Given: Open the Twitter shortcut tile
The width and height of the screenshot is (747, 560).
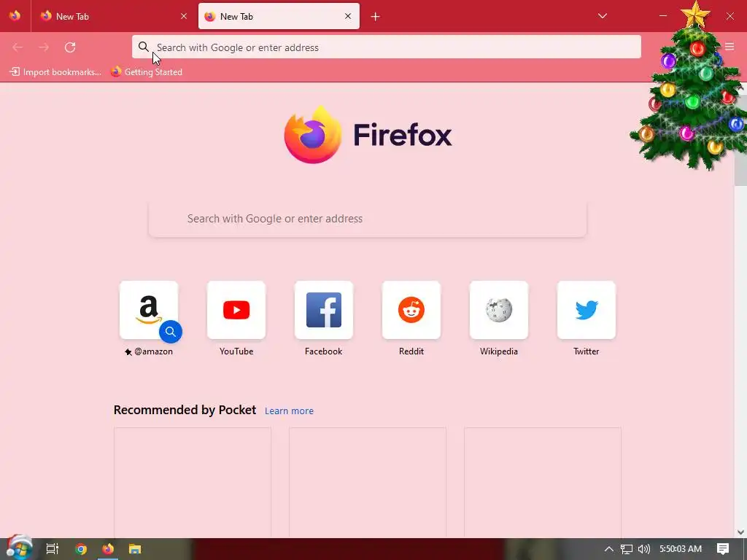Looking at the screenshot, I should (586, 310).
